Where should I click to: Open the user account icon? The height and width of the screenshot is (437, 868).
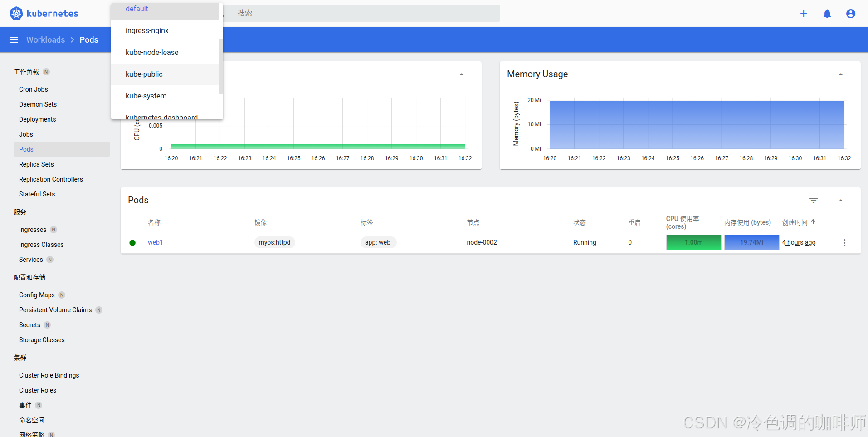pyautogui.click(x=851, y=14)
